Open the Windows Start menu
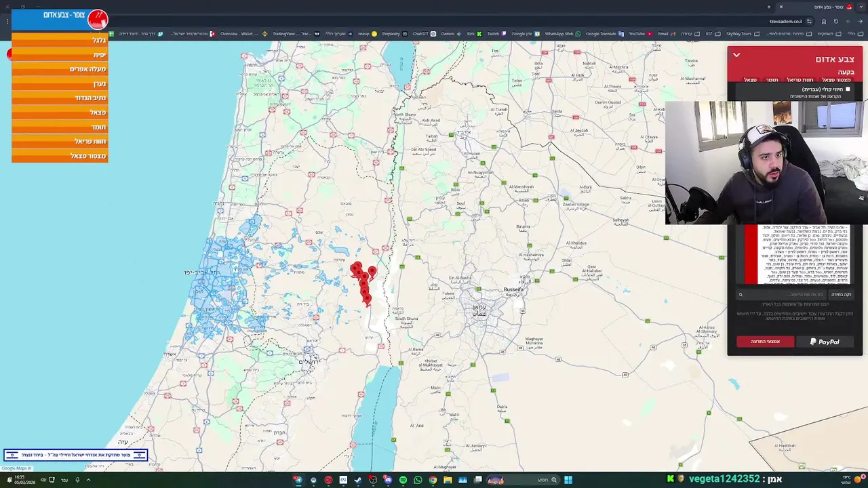 click(x=568, y=480)
